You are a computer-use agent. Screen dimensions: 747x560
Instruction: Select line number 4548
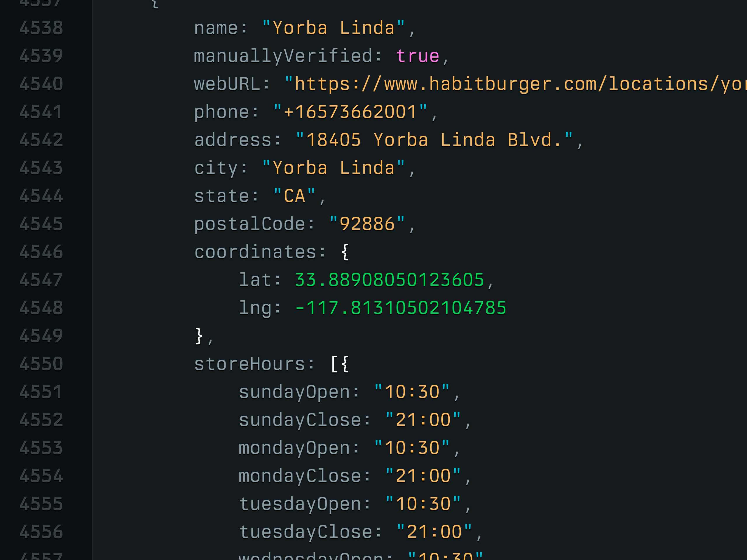coord(41,308)
